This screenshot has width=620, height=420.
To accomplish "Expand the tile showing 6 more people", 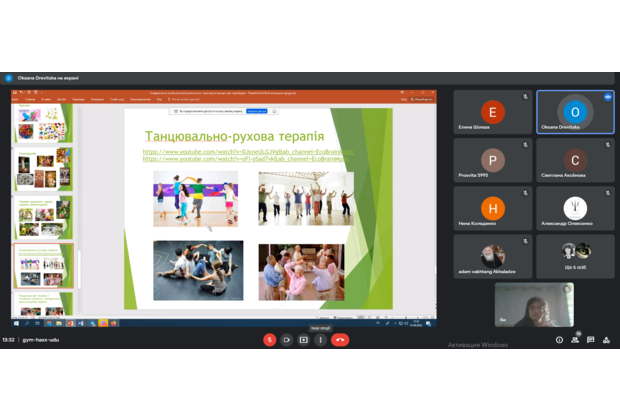I will (574, 255).
